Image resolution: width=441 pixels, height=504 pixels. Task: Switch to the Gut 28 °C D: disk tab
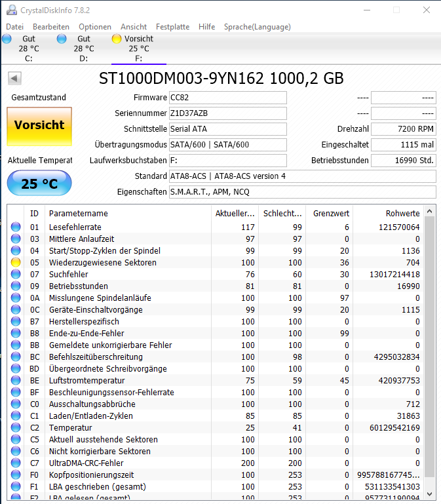click(84, 48)
